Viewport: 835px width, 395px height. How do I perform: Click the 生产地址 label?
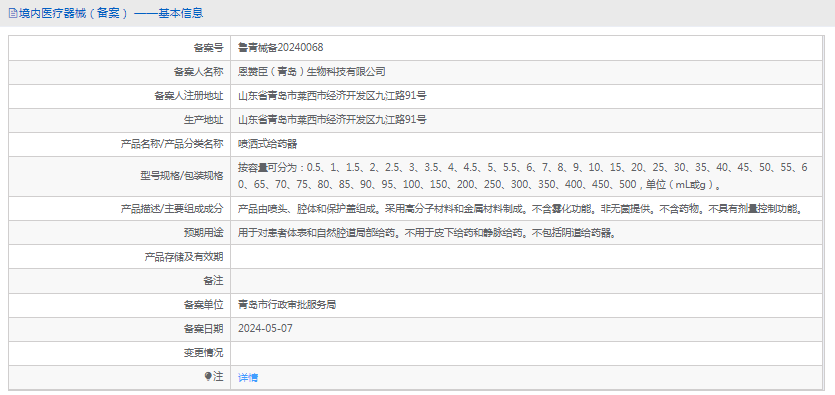point(203,120)
